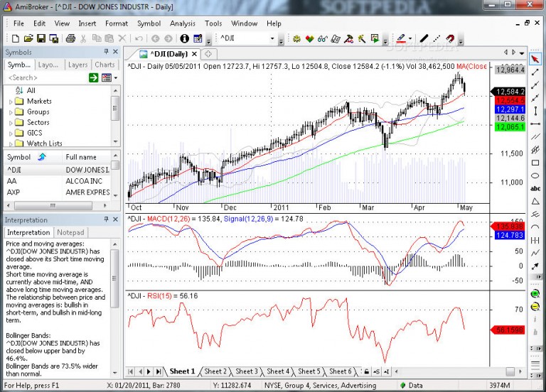
Task: Expand the Sectors tree folder
Action: [11, 123]
